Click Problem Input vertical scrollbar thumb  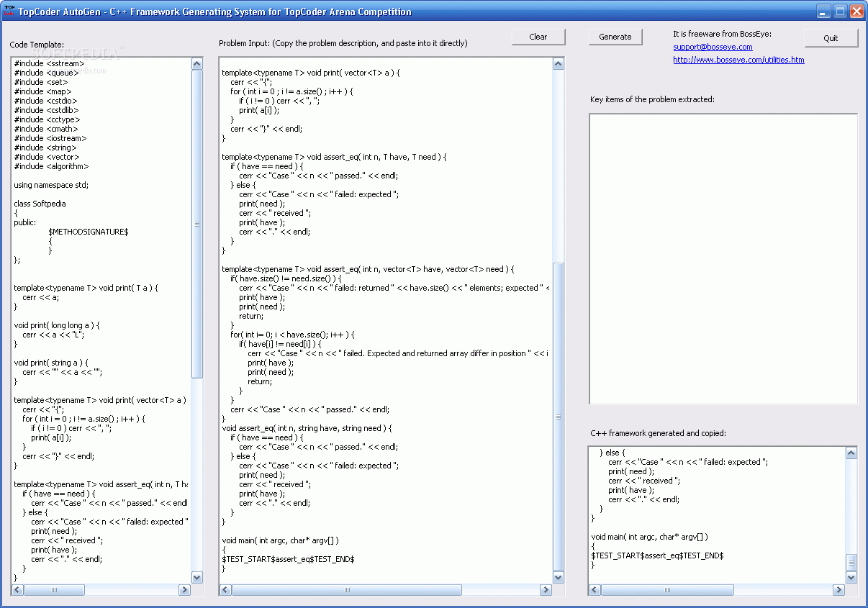(559, 417)
